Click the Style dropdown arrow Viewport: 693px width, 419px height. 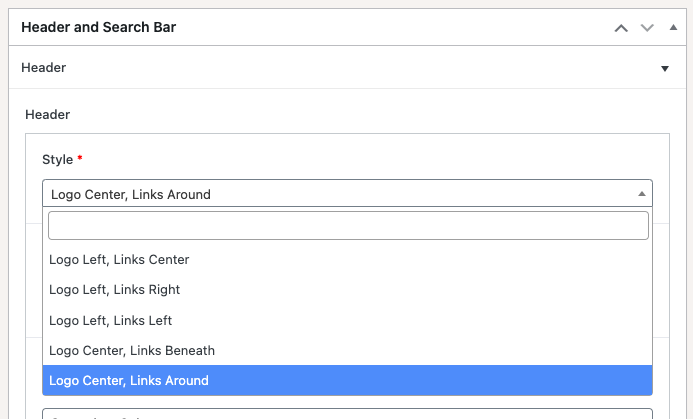click(641, 194)
